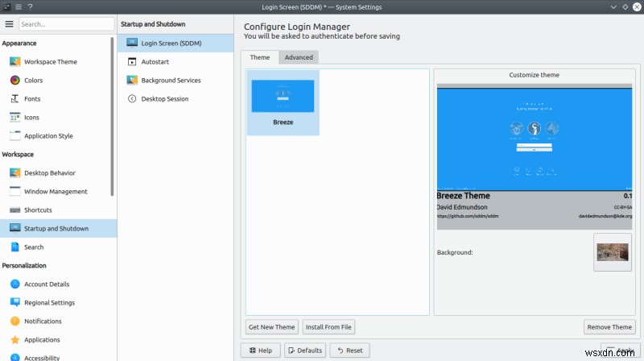Click davidedmundson@kde.org email text

605,216
